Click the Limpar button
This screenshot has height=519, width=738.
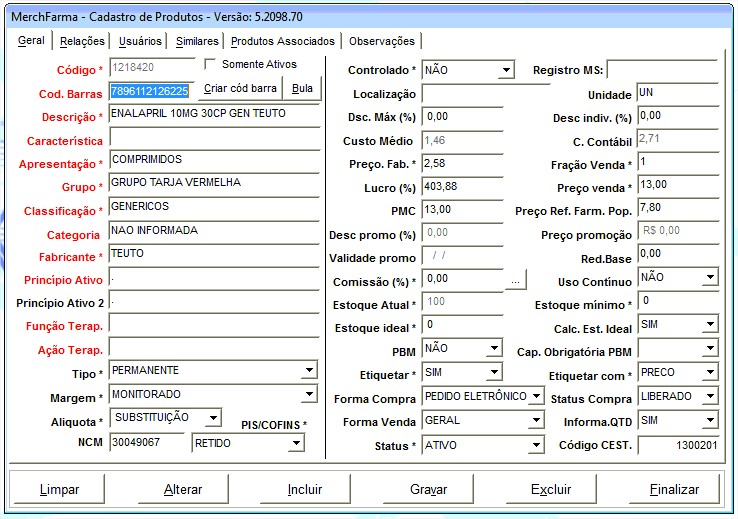point(59,490)
